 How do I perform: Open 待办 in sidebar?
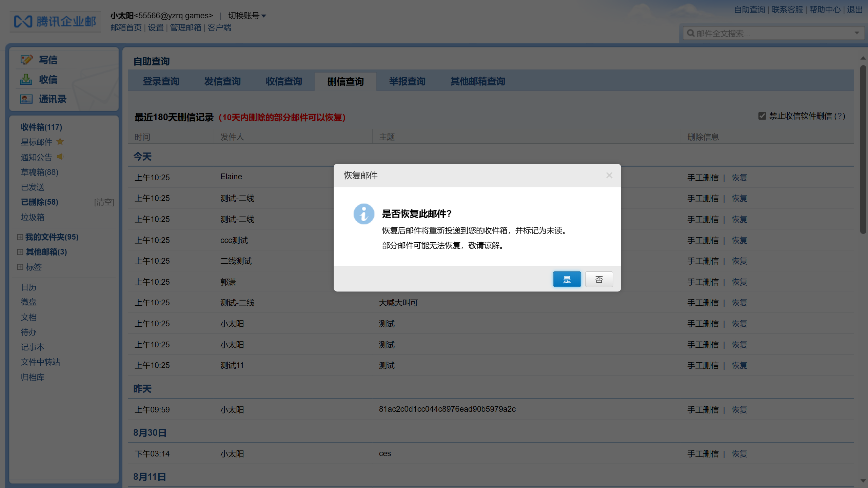pos(28,332)
